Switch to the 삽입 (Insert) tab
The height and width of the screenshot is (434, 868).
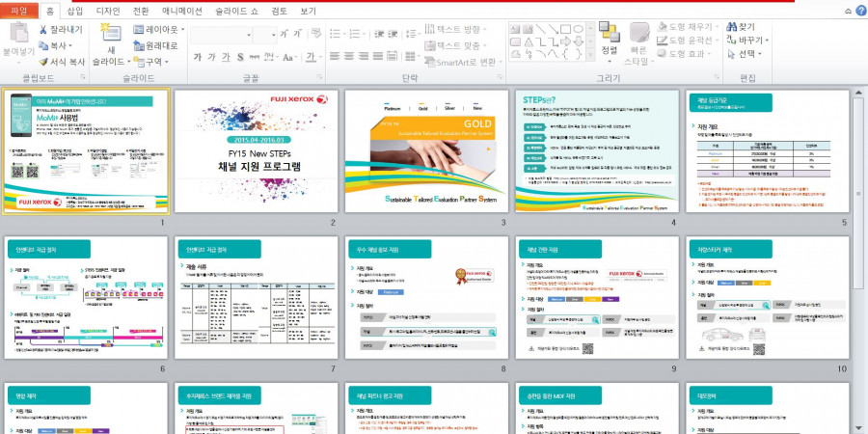point(74,11)
